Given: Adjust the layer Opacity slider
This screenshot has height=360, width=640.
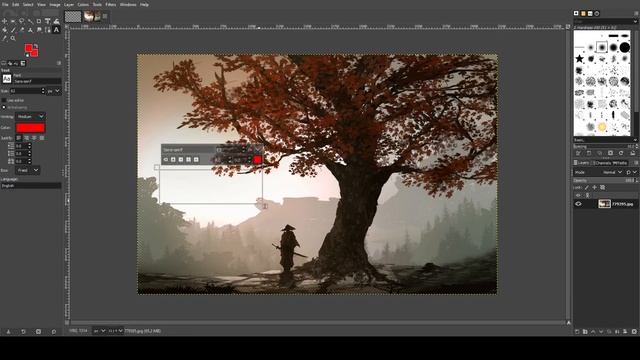Looking at the screenshot, I should pyautogui.click(x=605, y=180).
